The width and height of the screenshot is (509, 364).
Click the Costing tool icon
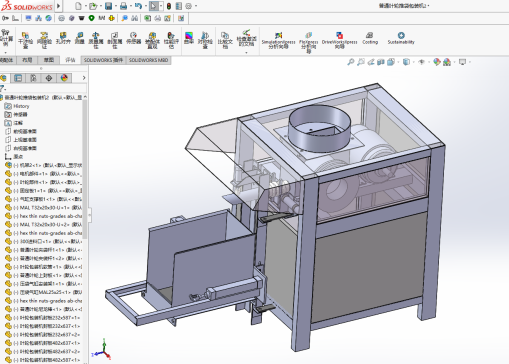[x=370, y=38]
